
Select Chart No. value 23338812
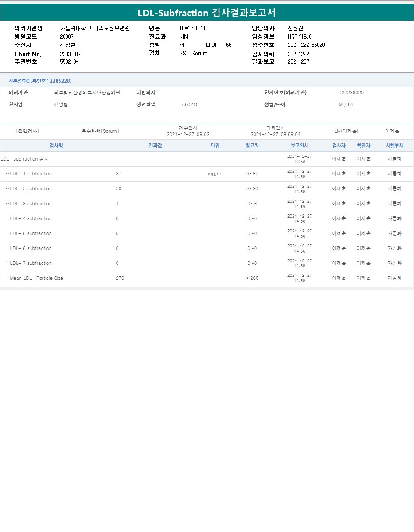tap(71, 54)
